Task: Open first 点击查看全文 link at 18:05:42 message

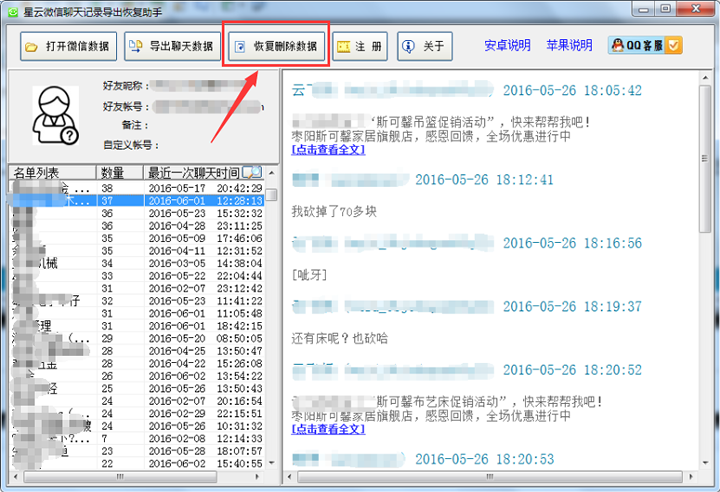Action: pos(328,150)
